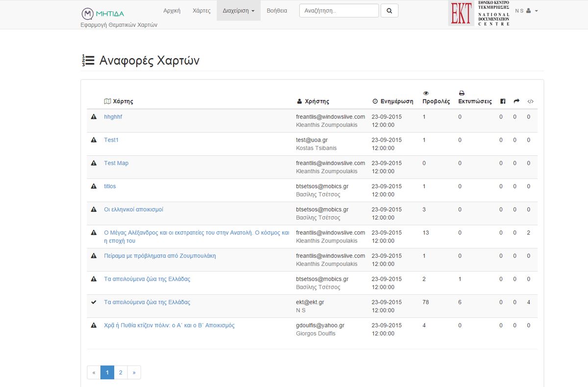The width and height of the screenshot is (588, 387).
Task: Focus the Αναζήτηση search field
Action: [x=339, y=11]
